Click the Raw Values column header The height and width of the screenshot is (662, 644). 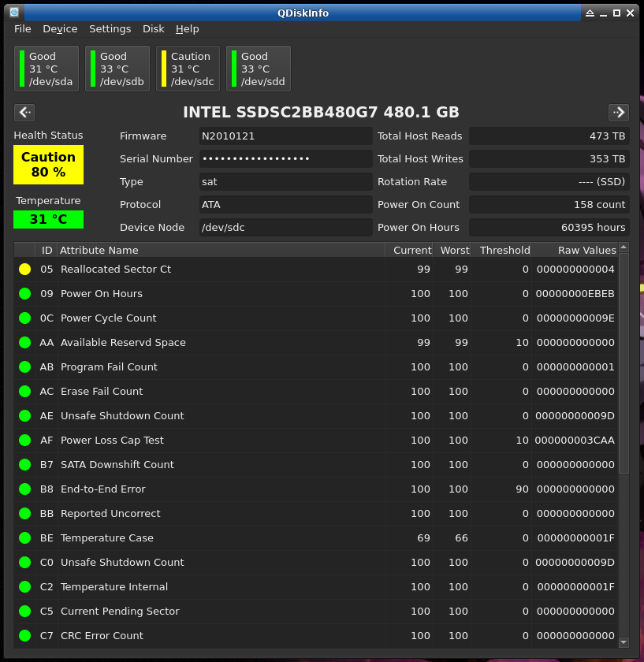point(575,250)
